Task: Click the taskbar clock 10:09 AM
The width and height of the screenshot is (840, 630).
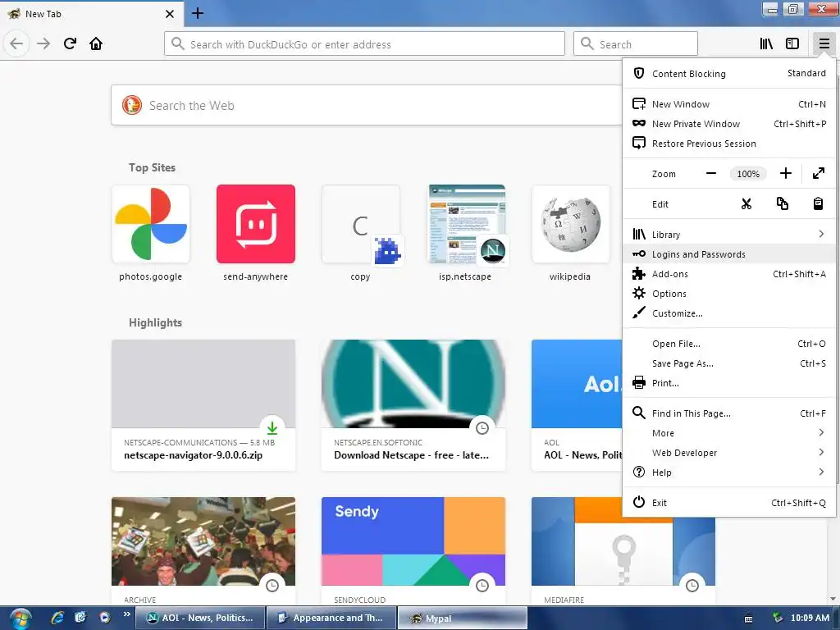Action: point(810,618)
